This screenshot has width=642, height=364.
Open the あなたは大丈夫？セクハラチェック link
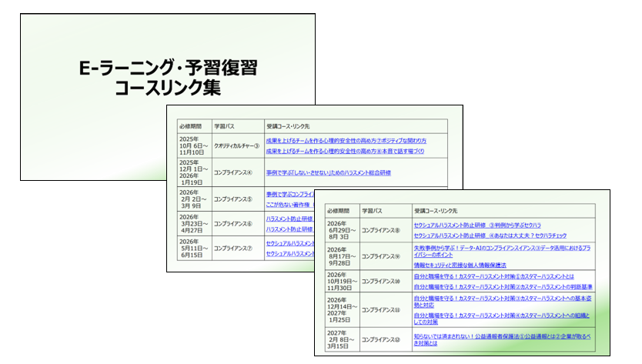(493, 235)
